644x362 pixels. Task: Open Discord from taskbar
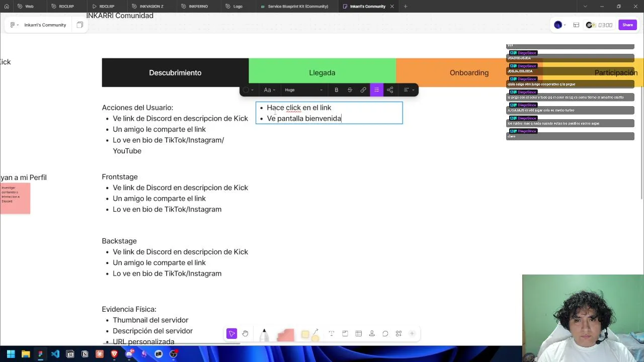pyautogui.click(x=129, y=354)
